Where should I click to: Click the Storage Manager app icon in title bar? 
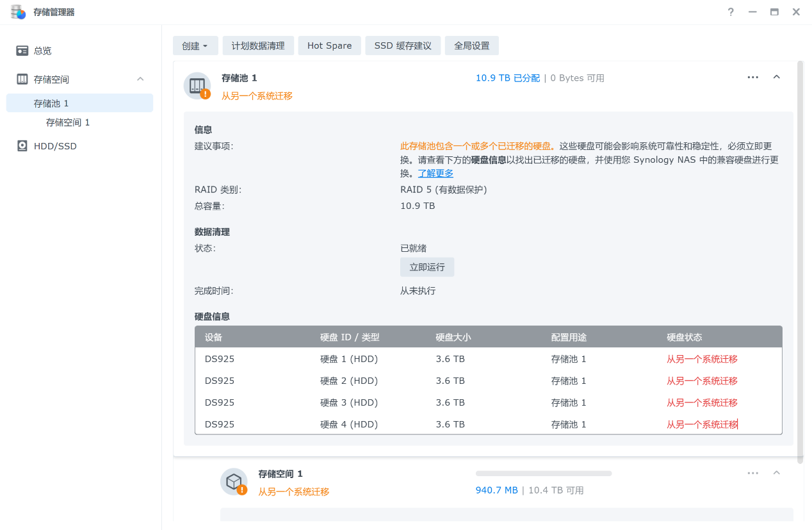18,12
